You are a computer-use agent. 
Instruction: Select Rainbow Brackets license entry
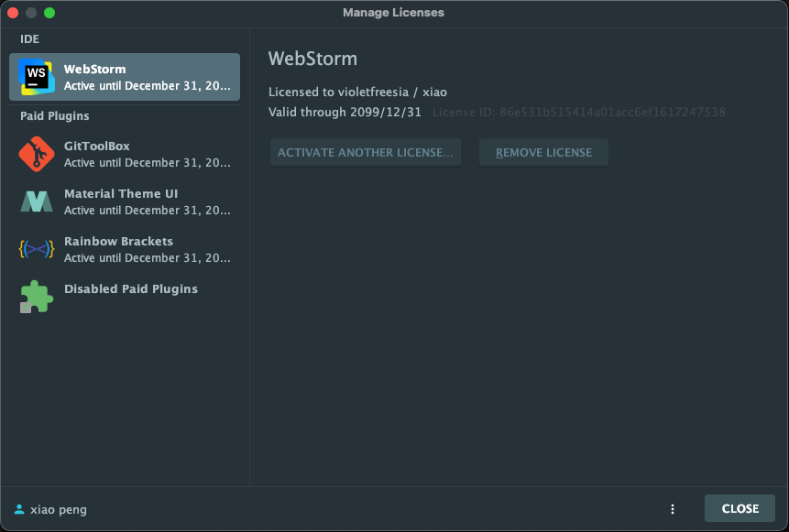click(x=125, y=249)
